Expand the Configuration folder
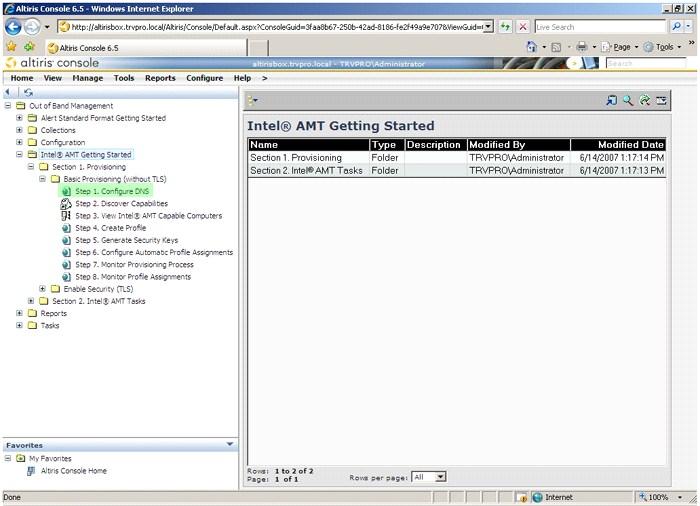This screenshot has height=506, width=700. tap(19, 142)
